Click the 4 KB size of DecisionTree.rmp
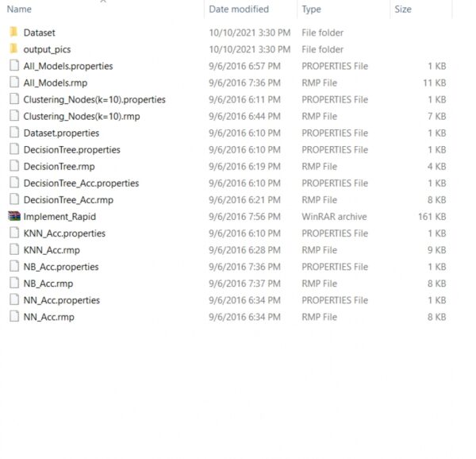Screen dimensions: 476x459 437,167
